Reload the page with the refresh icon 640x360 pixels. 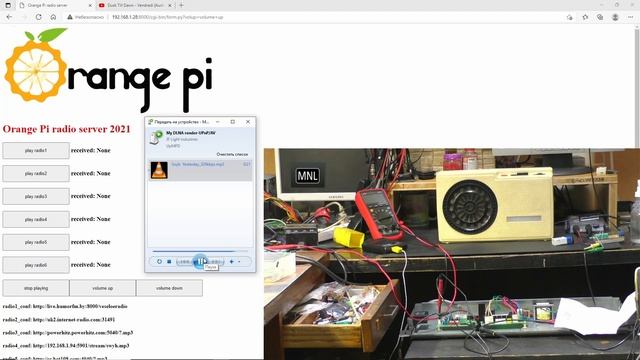pyautogui.click(x=38, y=17)
